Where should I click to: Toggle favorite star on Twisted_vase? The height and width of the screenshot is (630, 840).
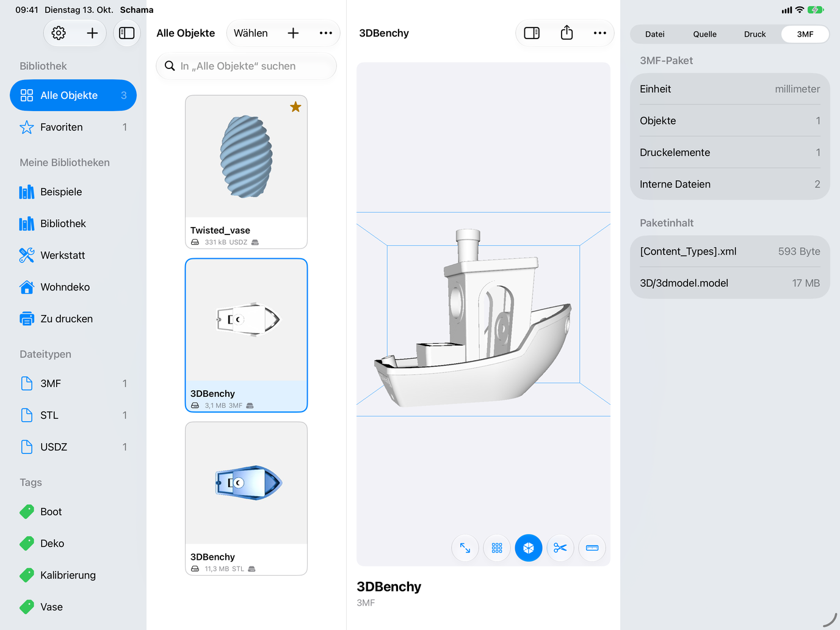pos(295,107)
